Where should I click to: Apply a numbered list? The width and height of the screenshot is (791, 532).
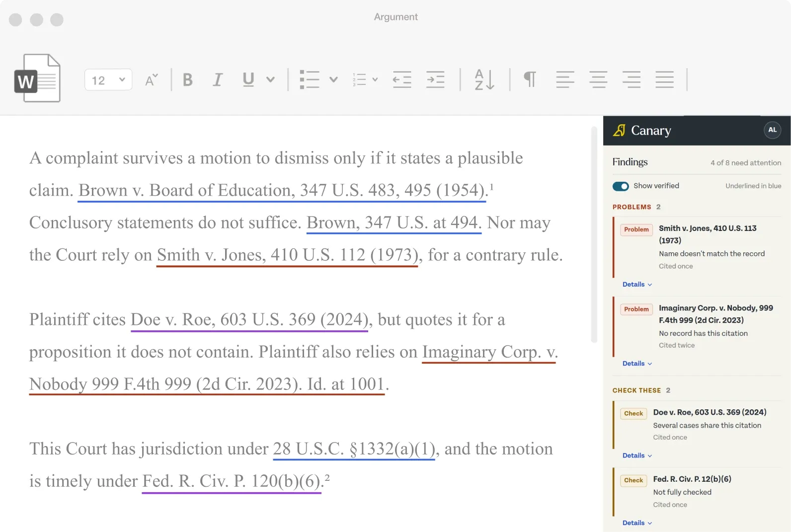click(359, 79)
